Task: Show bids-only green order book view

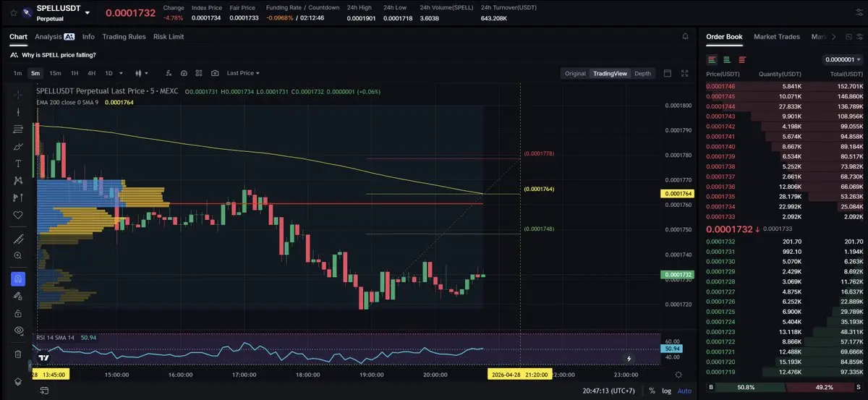Action: click(x=727, y=60)
